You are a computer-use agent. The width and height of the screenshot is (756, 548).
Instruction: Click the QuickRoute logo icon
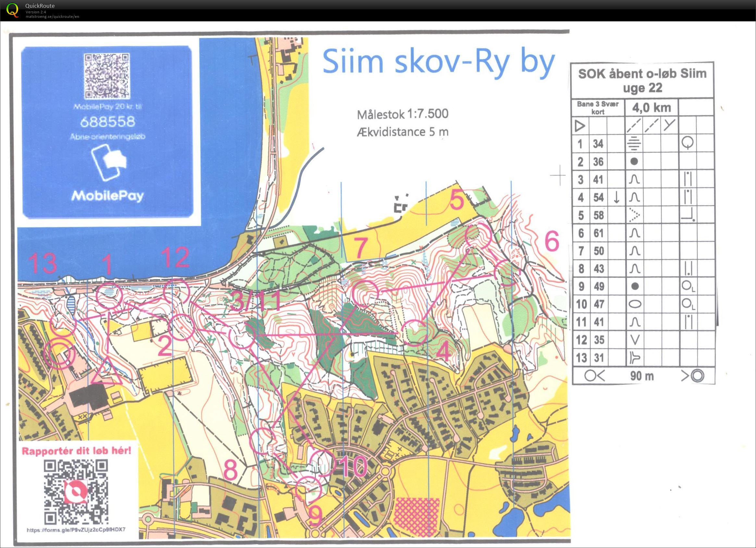pyautogui.click(x=13, y=10)
